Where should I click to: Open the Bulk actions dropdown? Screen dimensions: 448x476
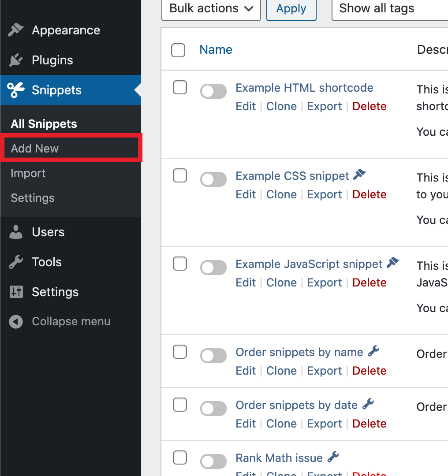[x=211, y=8]
